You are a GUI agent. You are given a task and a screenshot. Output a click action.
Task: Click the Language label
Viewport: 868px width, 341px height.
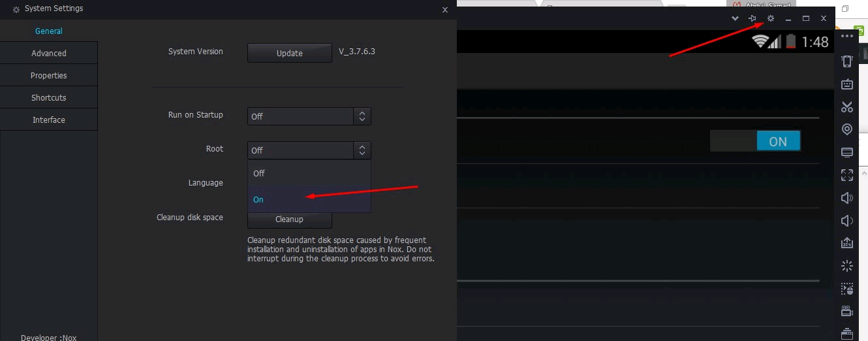coord(206,183)
